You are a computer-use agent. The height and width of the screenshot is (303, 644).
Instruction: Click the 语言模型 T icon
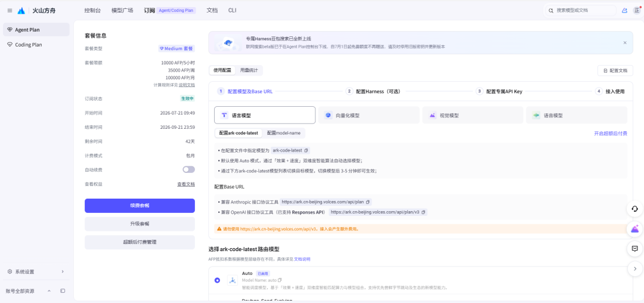pos(224,115)
